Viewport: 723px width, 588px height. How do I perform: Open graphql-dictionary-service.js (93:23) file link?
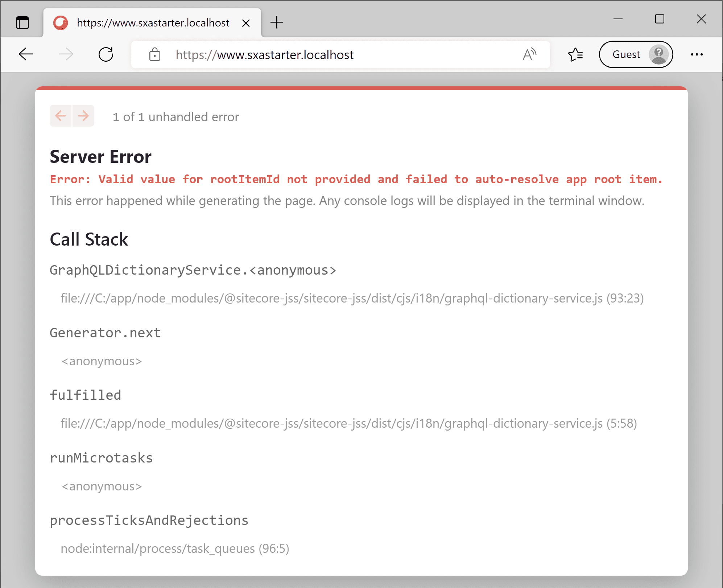tap(352, 298)
